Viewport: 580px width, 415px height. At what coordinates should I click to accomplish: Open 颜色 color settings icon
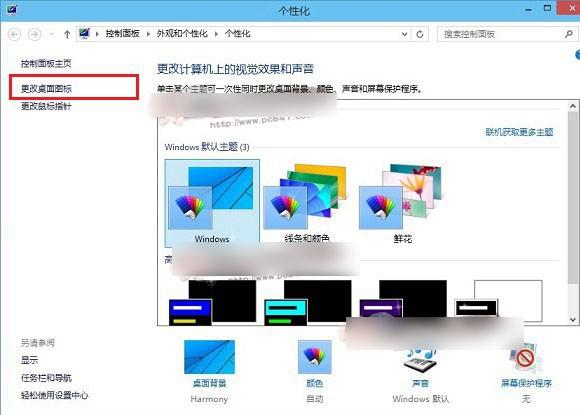click(x=314, y=357)
